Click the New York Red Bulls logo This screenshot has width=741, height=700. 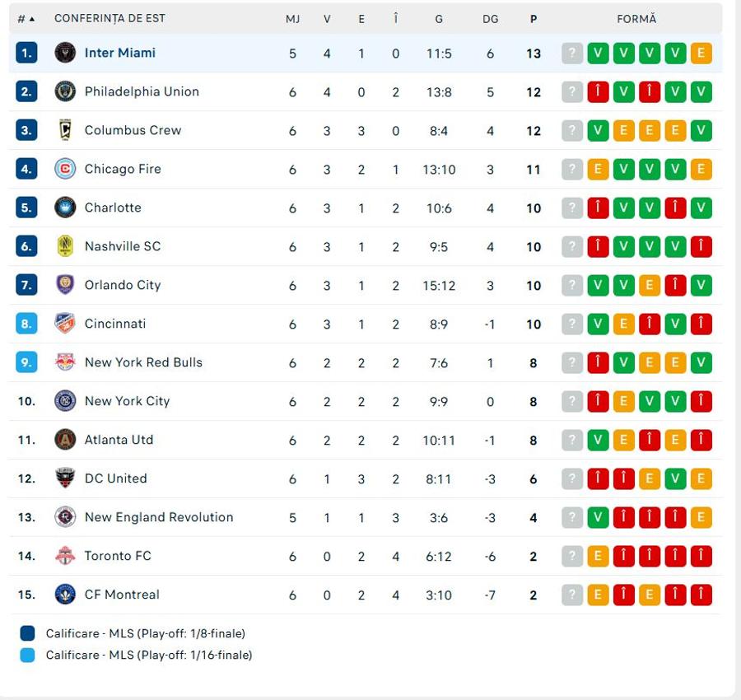pyautogui.click(x=65, y=362)
